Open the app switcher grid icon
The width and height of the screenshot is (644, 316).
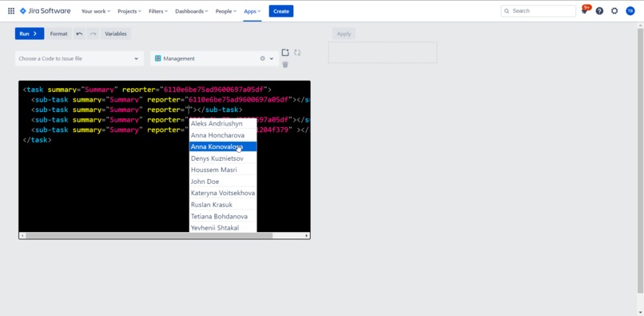click(x=11, y=11)
